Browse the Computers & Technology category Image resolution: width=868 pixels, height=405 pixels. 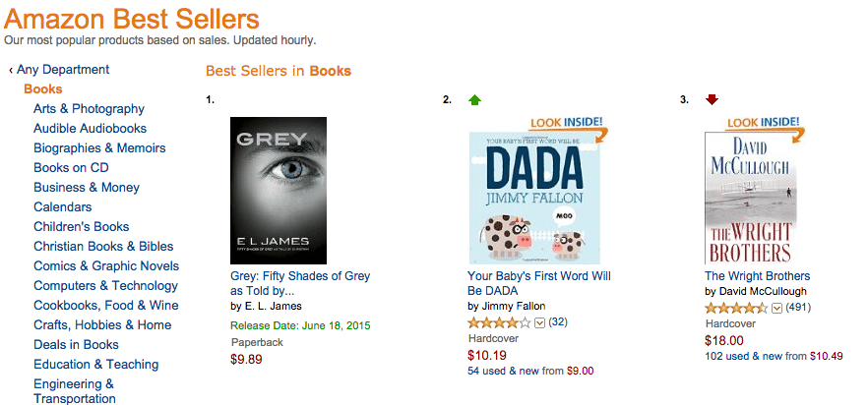coord(105,286)
